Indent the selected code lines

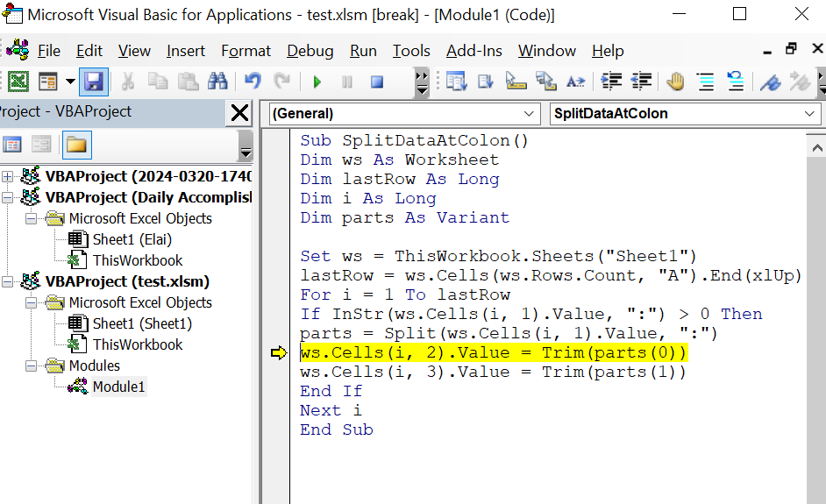pyautogui.click(x=611, y=82)
